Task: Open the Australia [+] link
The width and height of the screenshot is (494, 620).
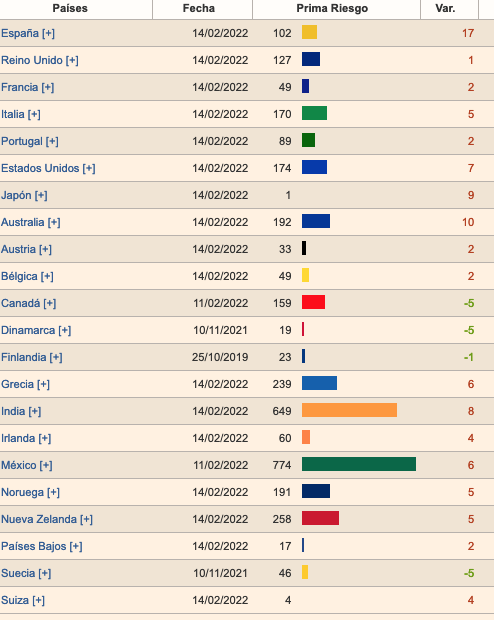Action: click(30, 222)
